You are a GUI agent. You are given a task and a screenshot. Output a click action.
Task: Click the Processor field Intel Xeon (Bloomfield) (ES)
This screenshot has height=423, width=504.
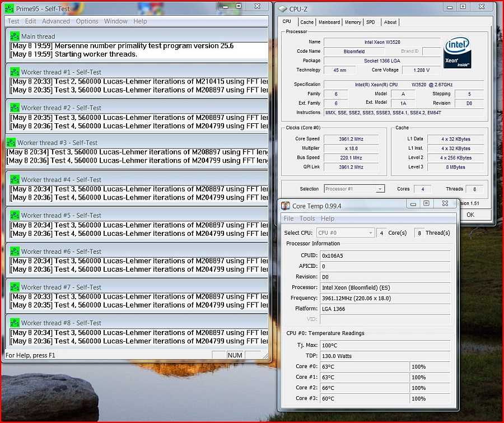click(x=385, y=287)
